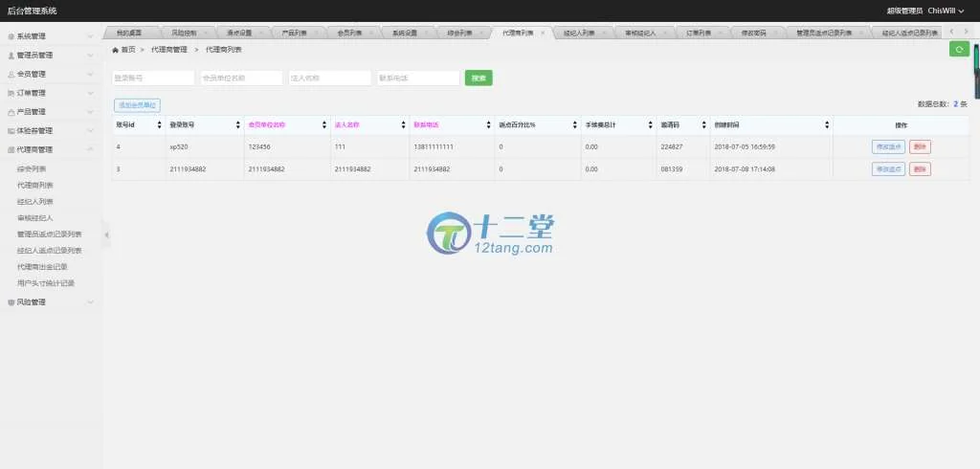Focus the 登录账号 search input field
This screenshot has height=469, width=980.
pyautogui.click(x=153, y=78)
